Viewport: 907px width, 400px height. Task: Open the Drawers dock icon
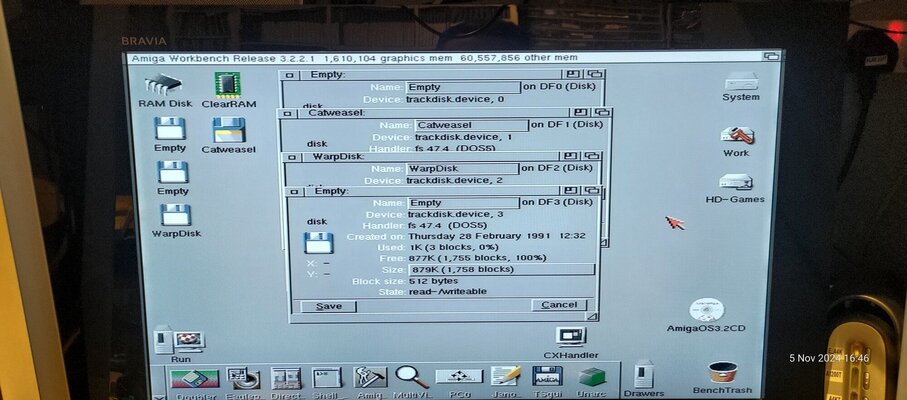[643, 375]
